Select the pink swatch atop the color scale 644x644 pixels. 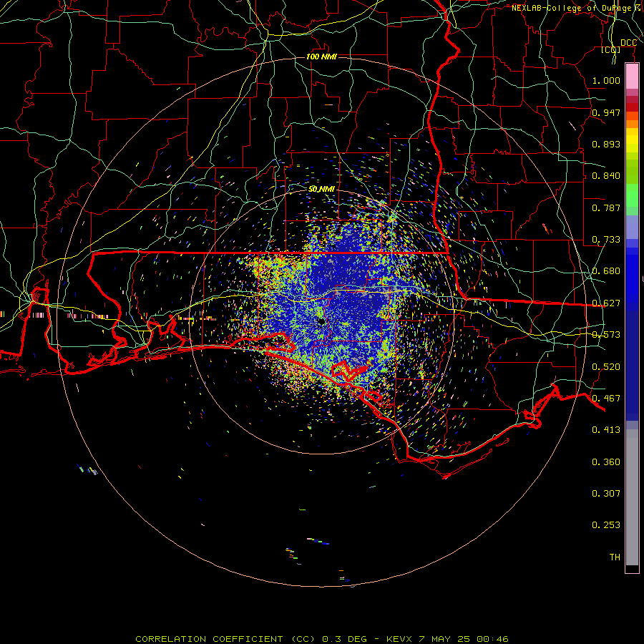pos(632,77)
